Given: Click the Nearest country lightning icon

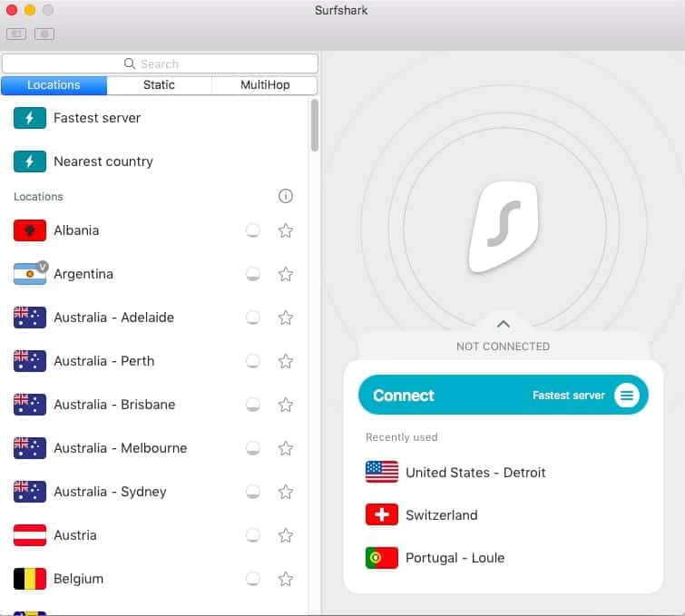Looking at the screenshot, I should tap(30, 161).
